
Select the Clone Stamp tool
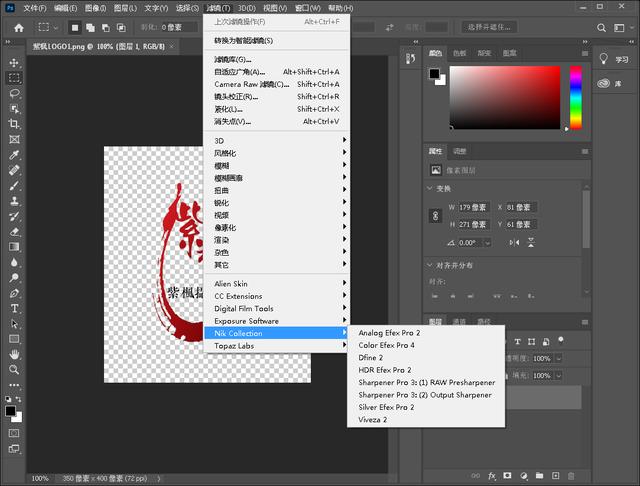(x=14, y=201)
